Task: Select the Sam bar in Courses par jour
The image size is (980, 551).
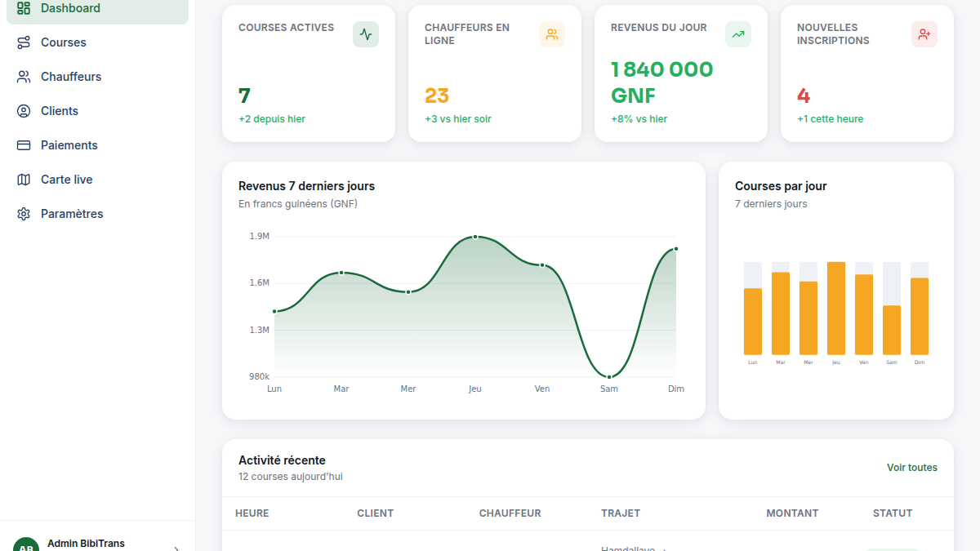Action: click(x=892, y=330)
